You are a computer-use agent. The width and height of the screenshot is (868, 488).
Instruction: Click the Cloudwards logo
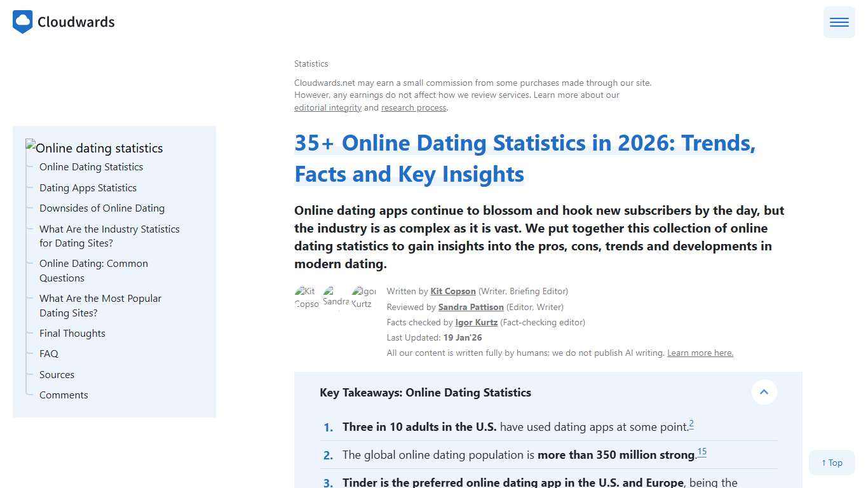point(63,22)
